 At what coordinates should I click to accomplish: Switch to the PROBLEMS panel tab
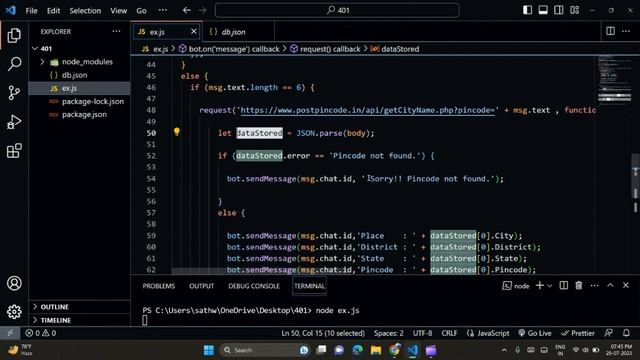pyautogui.click(x=158, y=286)
